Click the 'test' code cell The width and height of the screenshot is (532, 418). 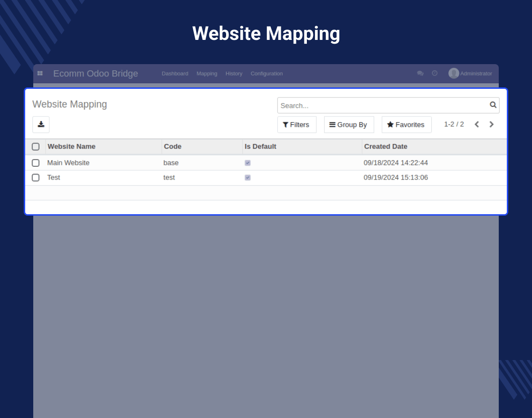pos(169,178)
